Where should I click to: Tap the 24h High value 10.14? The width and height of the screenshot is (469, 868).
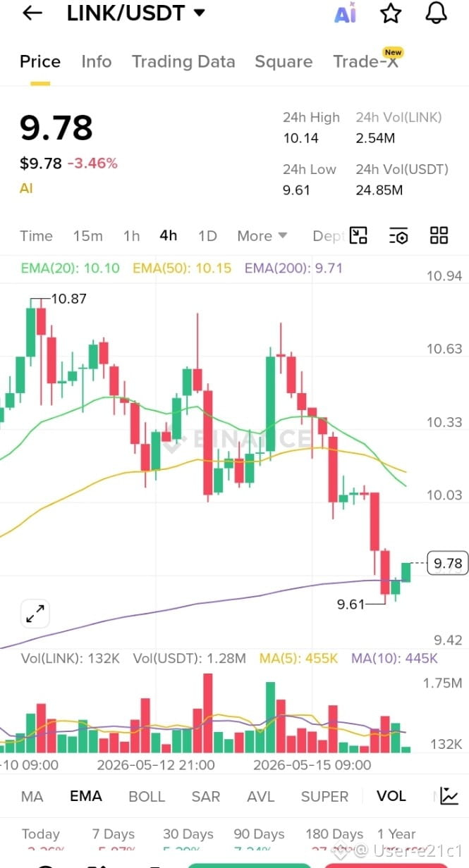301,138
